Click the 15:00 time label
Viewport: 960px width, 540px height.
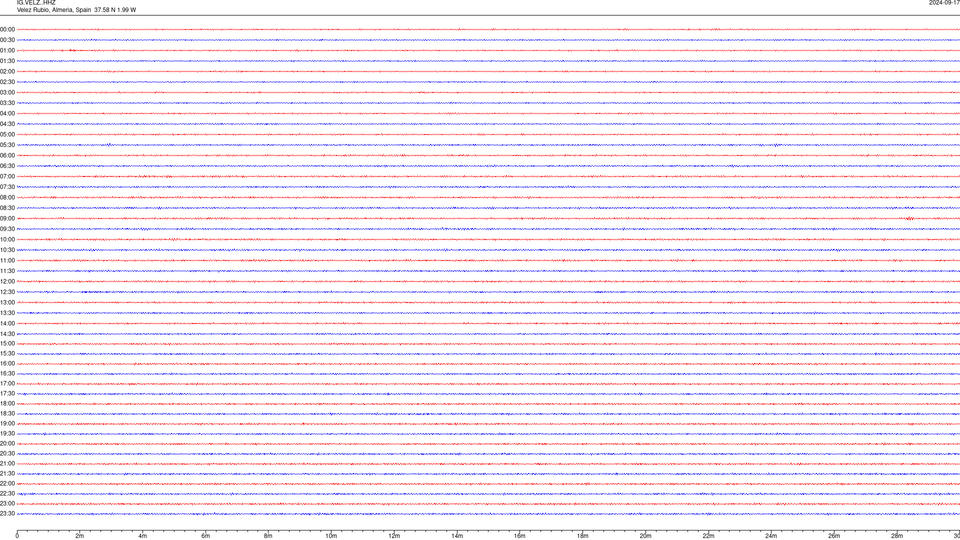[7, 344]
